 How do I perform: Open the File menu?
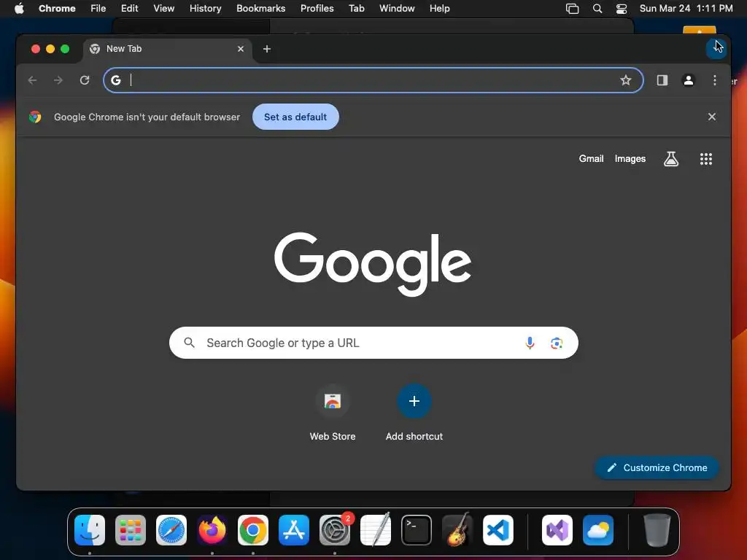click(x=98, y=8)
